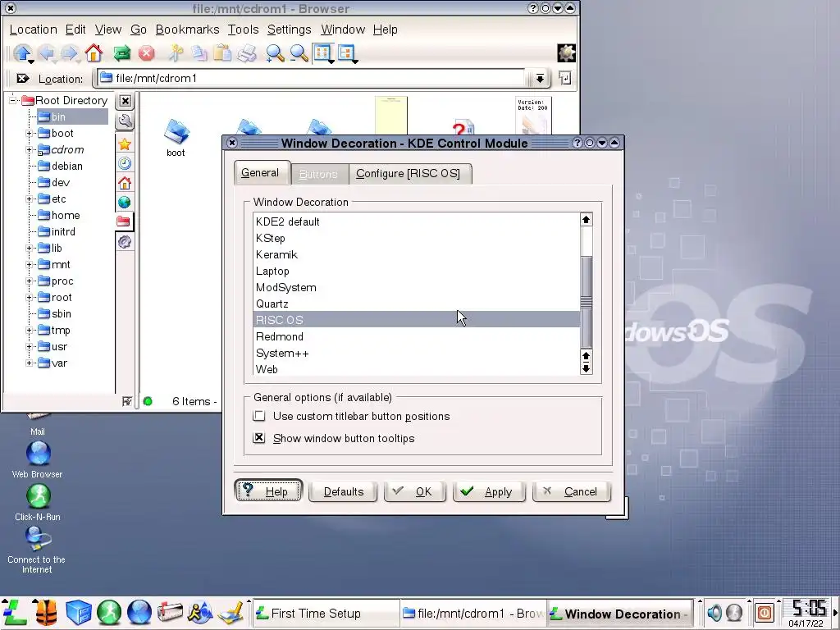Enable custom titlebar button positions
The image size is (840, 630).
point(259,416)
